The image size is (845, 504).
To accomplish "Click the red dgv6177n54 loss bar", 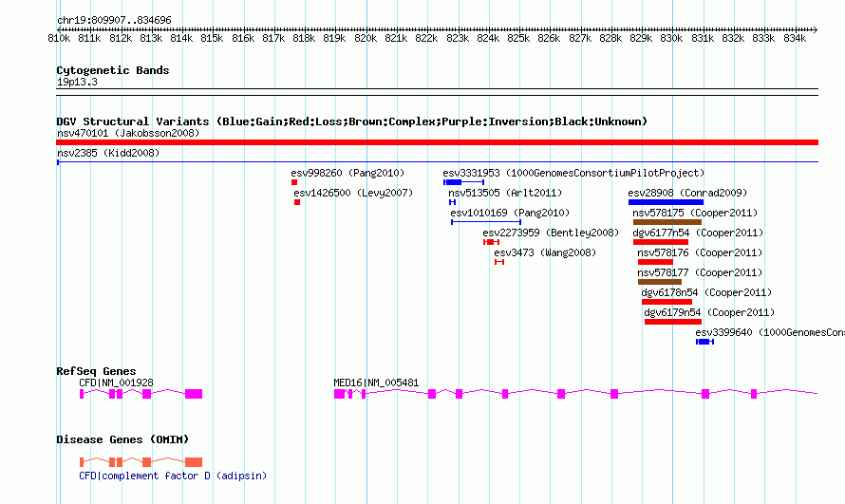I will pyautogui.click(x=661, y=242).
